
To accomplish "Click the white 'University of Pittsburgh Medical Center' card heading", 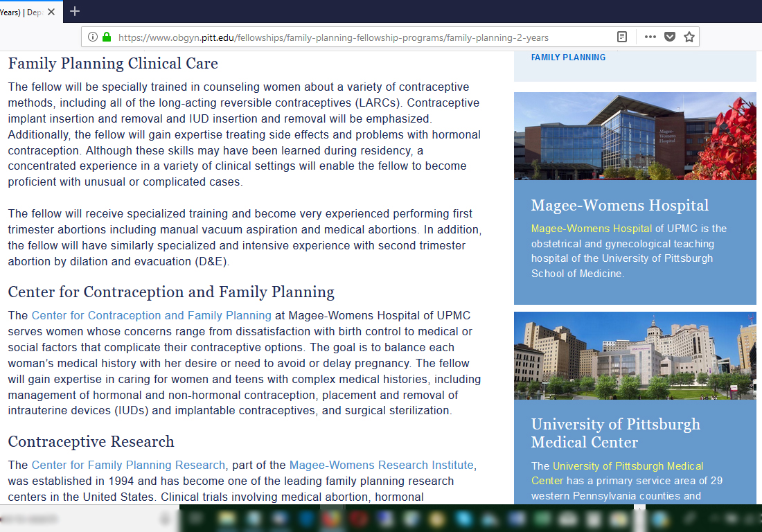I will click(x=616, y=433).
